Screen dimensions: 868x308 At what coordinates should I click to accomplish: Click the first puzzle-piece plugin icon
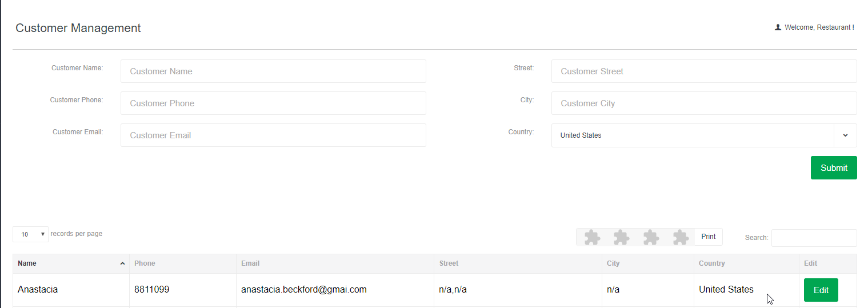(592, 237)
